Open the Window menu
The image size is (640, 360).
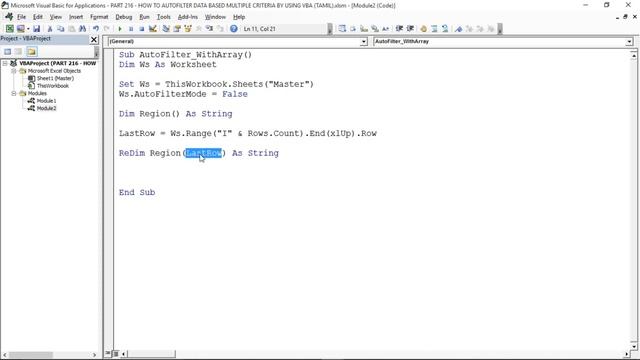pyautogui.click(x=215, y=17)
